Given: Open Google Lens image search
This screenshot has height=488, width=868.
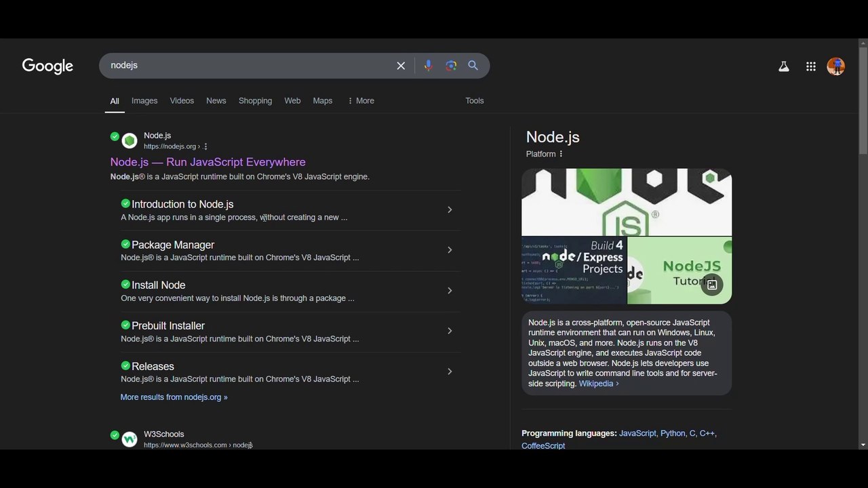Looking at the screenshot, I should coord(451,66).
